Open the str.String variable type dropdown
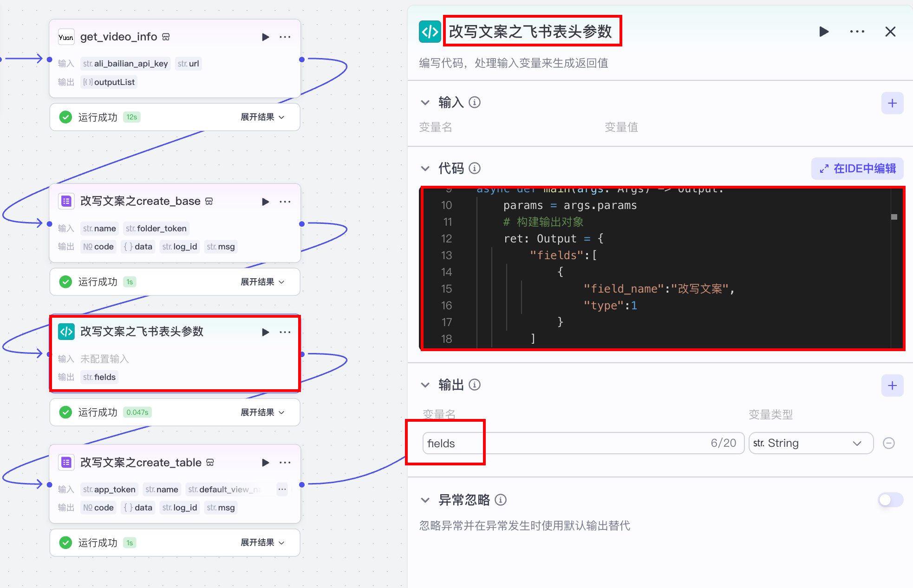Image resolution: width=913 pixels, height=588 pixels. pos(810,443)
